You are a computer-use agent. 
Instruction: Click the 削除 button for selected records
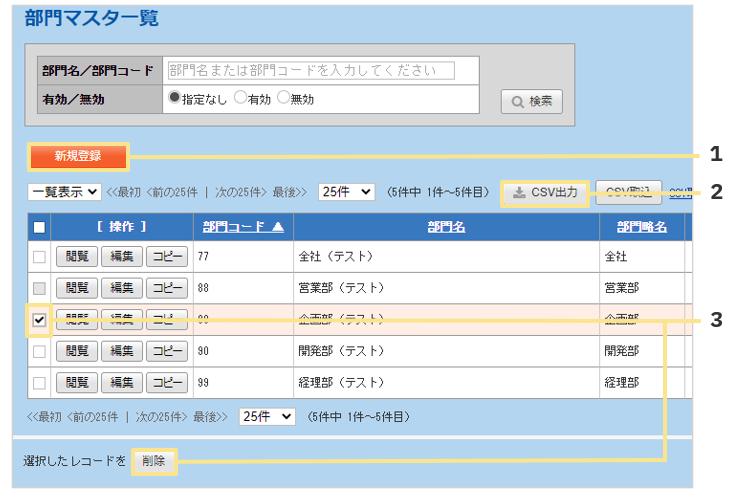tap(153, 461)
